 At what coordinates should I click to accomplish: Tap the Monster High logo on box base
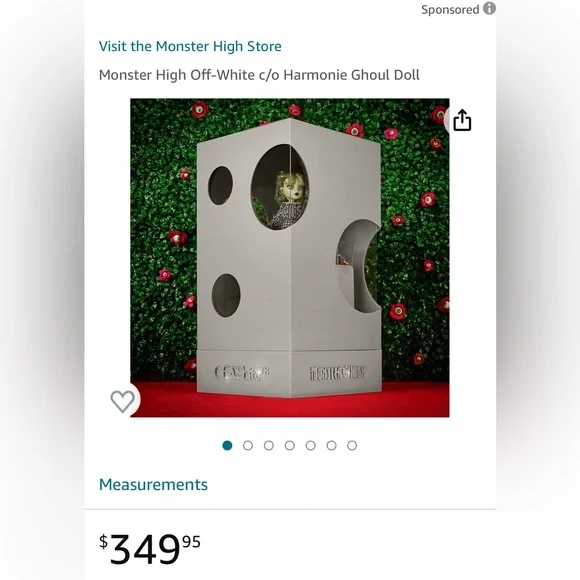pyautogui.click(x=337, y=373)
